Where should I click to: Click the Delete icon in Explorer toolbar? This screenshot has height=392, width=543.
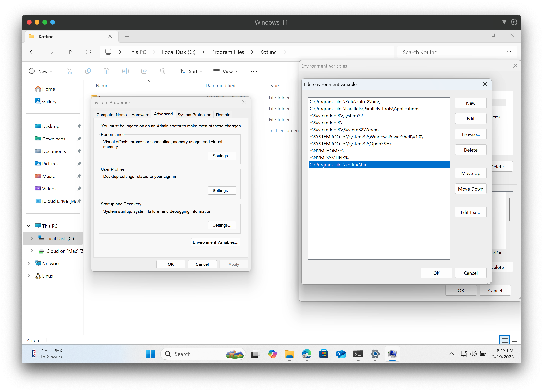(163, 71)
